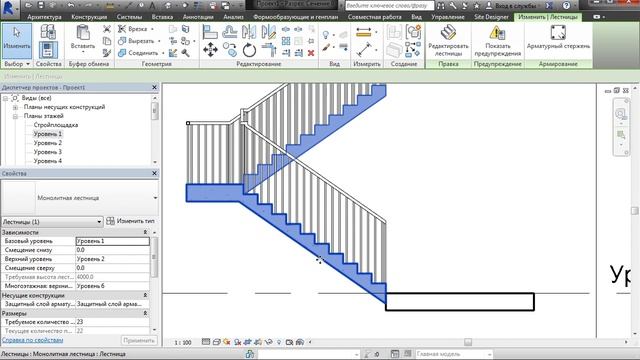This screenshot has width=640, height=360.
Task: Toggle the Properties palette icon
Action: click(x=48, y=50)
